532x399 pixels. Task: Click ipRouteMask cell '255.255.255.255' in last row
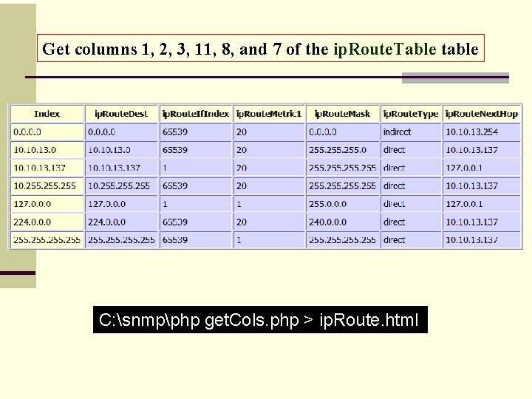click(x=342, y=240)
